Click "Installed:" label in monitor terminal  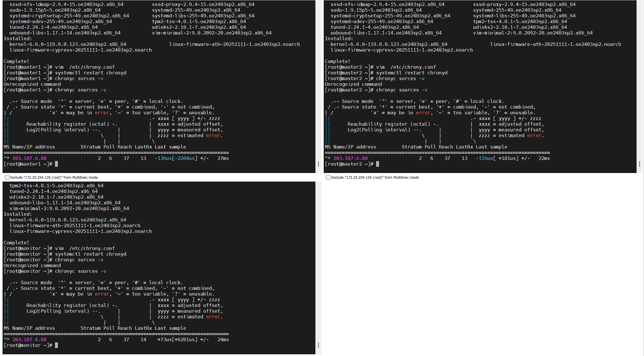(x=18, y=214)
